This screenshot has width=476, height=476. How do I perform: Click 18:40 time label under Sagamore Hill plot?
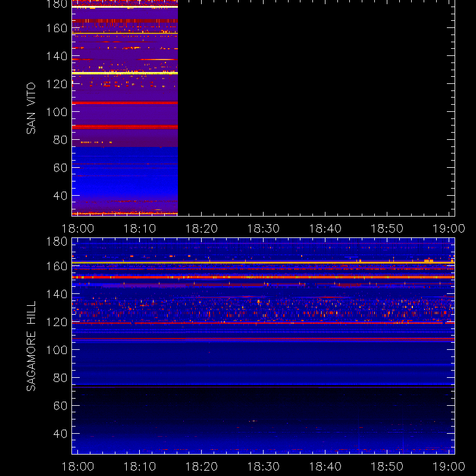point(325,466)
